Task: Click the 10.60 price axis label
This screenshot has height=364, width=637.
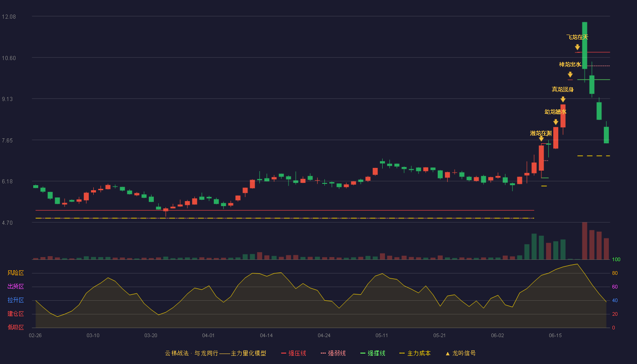Action: point(9,58)
